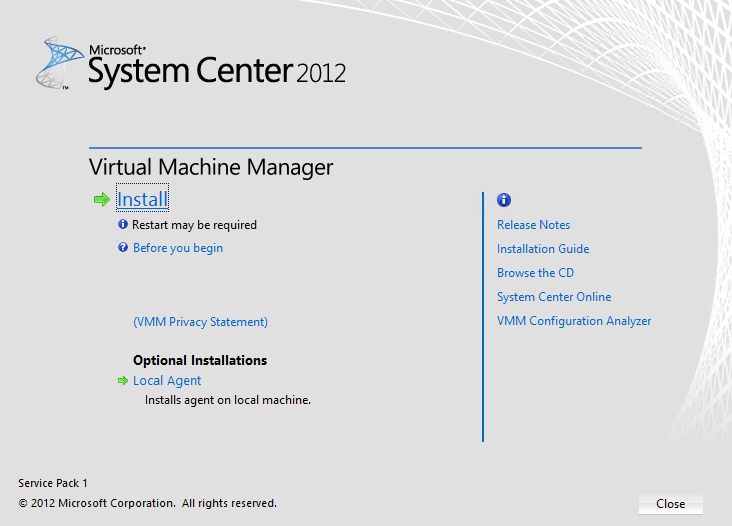Start the Local Agent installation
Screen dimensions: 732x526
167,381
